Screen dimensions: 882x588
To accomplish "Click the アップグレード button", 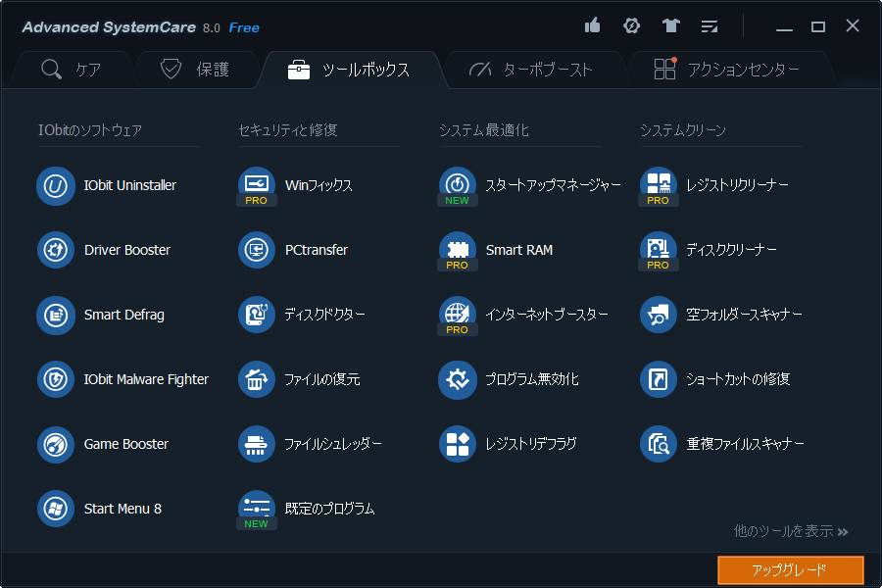I will click(791, 569).
